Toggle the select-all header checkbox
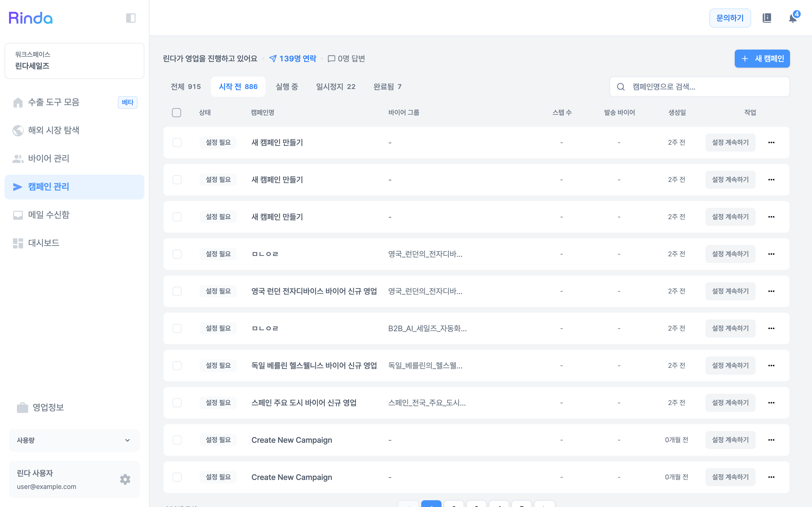Viewport: 812px width, 507px height. (x=176, y=113)
